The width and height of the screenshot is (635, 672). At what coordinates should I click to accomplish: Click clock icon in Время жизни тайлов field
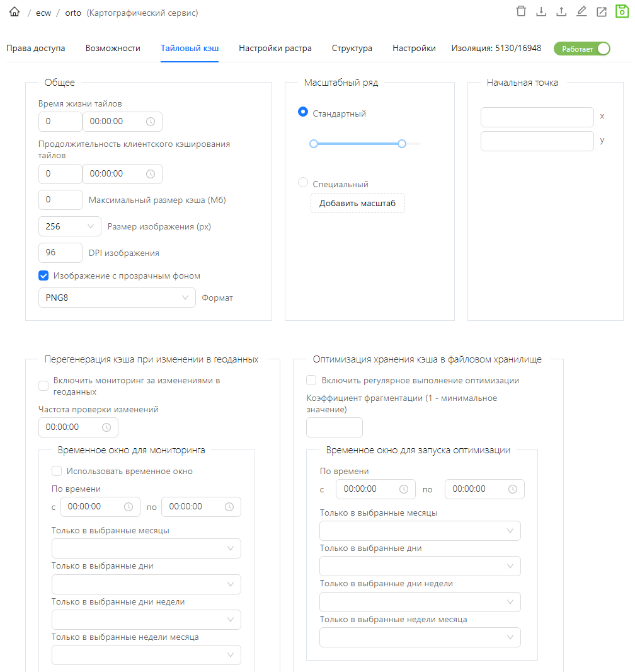pyautogui.click(x=151, y=122)
